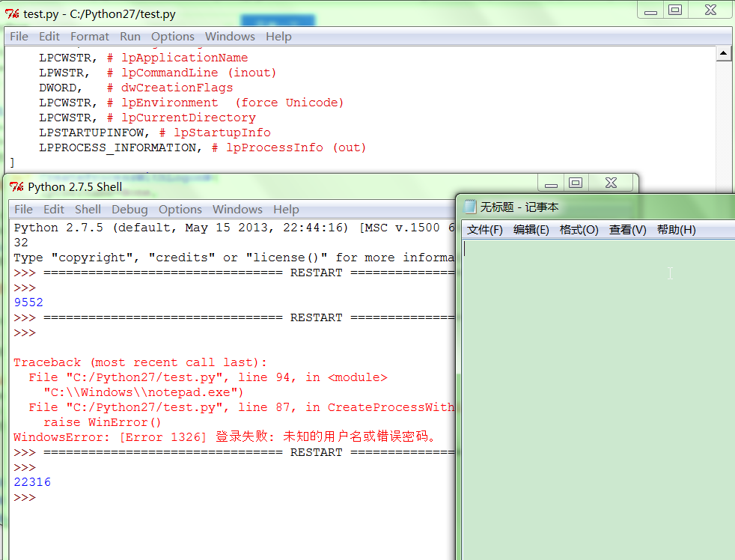Open Options menu in Python Shell
Image resolution: width=735 pixels, height=560 pixels.
180,209
